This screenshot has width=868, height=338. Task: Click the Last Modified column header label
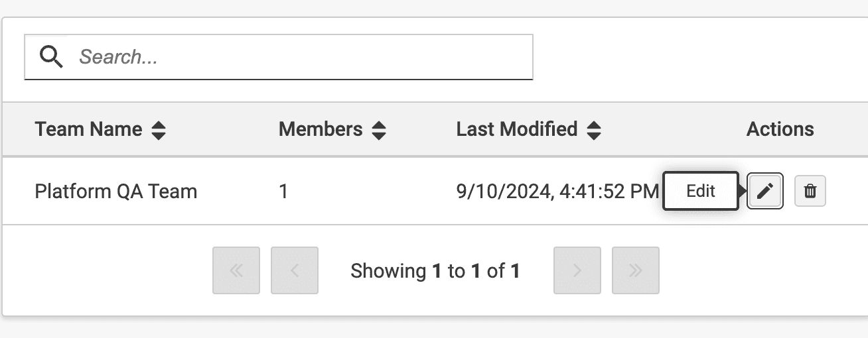coord(516,129)
